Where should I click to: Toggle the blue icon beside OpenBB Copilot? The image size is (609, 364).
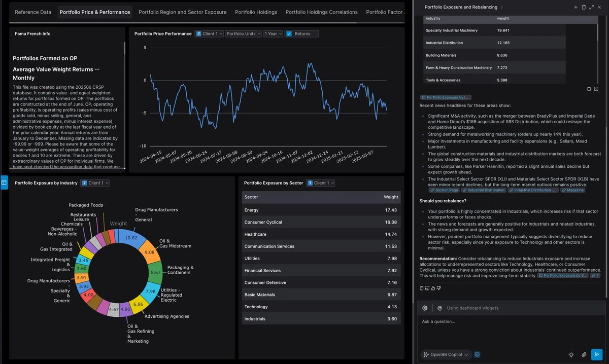point(477,354)
